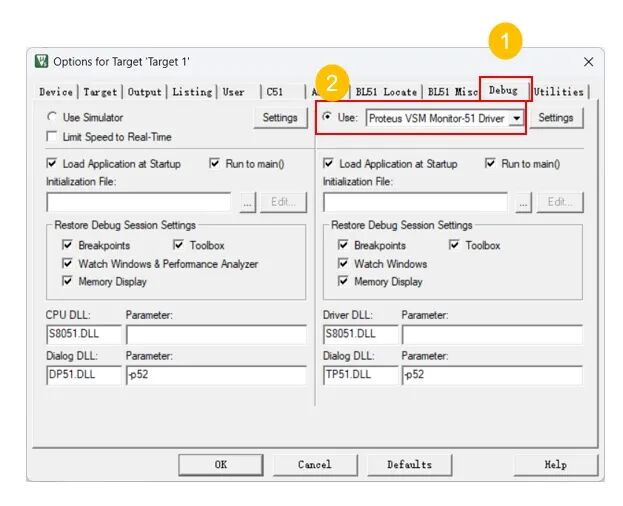Open Proteus VSM Monitor-51 Driver dropdown
623x506 pixels.
pyautogui.click(x=516, y=118)
